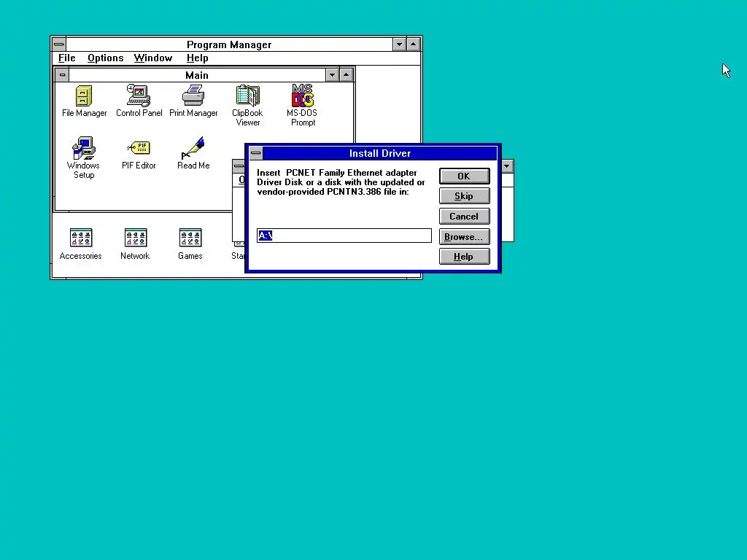The image size is (747, 560).
Task: Minimize the Program Manager window
Action: pyautogui.click(x=399, y=44)
